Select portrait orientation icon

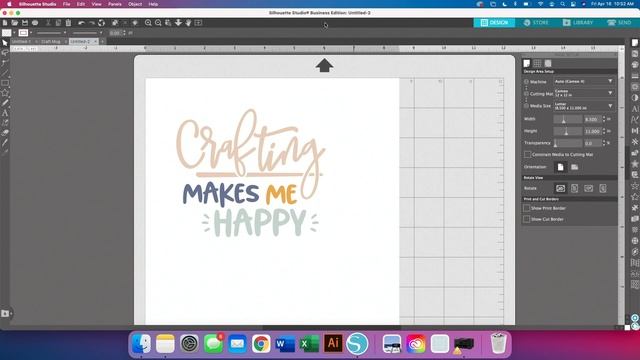click(x=560, y=167)
